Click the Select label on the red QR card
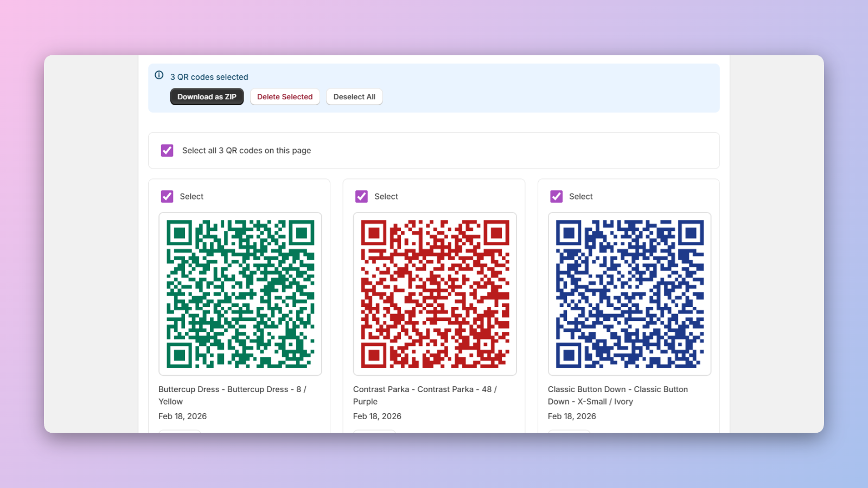 click(x=386, y=196)
